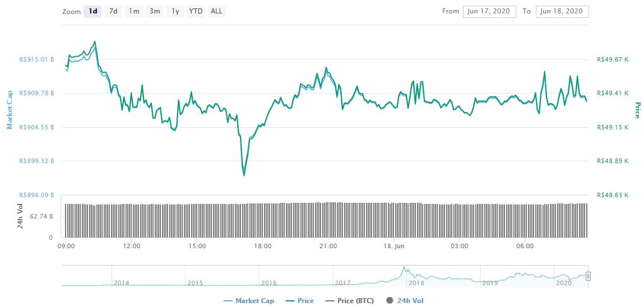The image size is (644, 307).
Task: Click R$48.89 K price axis label
Action: click(613, 161)
